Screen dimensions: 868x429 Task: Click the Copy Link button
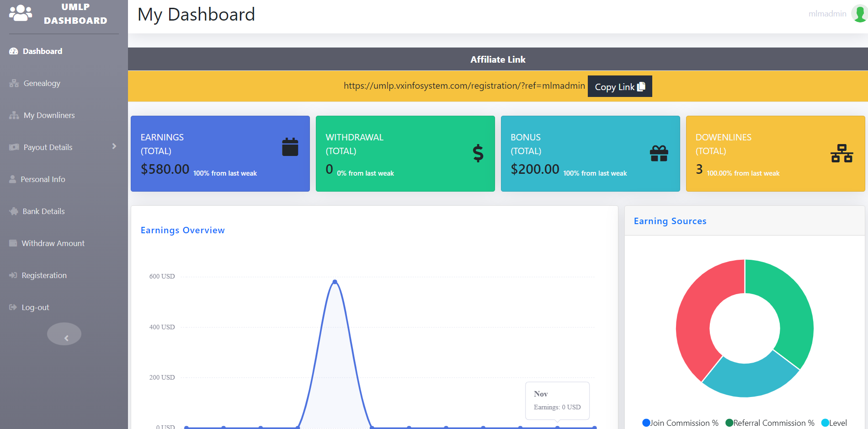(x=620, y=86)
